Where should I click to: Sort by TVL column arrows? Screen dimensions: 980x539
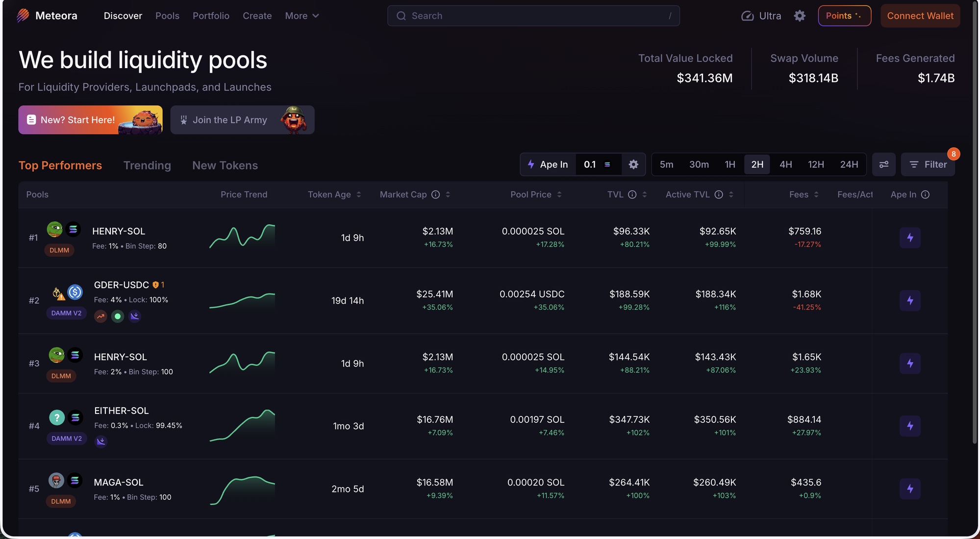pos(644,195)
